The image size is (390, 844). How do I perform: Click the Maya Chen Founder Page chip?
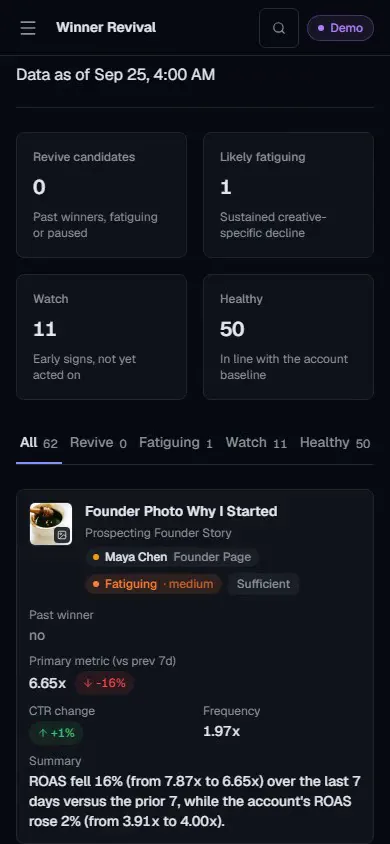point(172,557)
